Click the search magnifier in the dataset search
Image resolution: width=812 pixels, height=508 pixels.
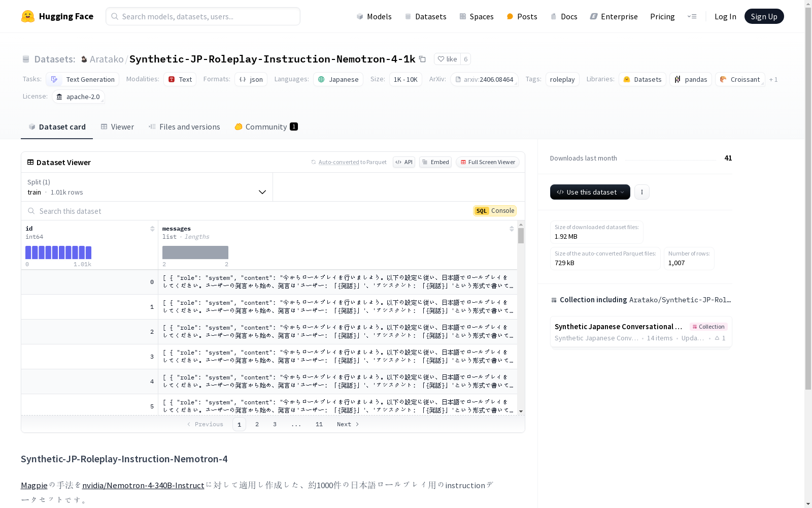click(x=31, y=211)
